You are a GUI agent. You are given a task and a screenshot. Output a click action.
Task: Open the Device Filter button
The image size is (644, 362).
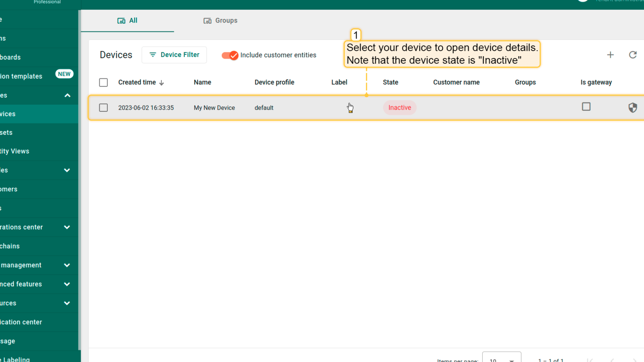pyautogui.click(x=174, y=55)
